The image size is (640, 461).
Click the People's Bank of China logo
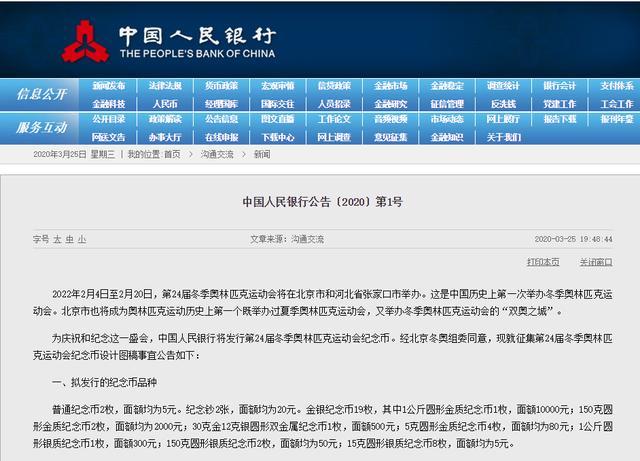[x=85, y=42]
